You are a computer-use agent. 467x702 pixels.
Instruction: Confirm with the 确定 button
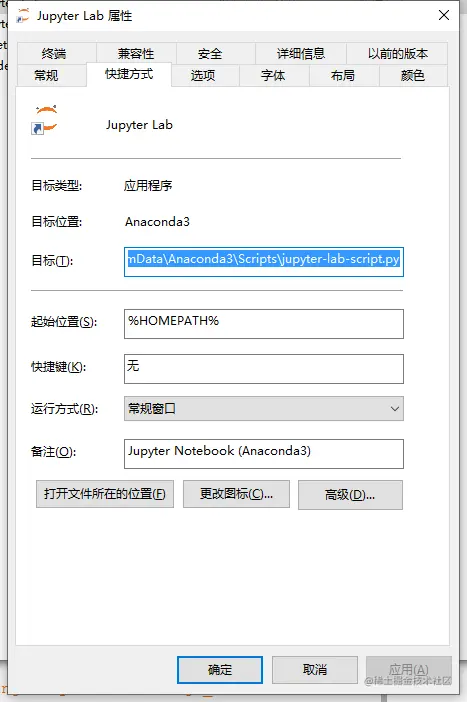220,670
